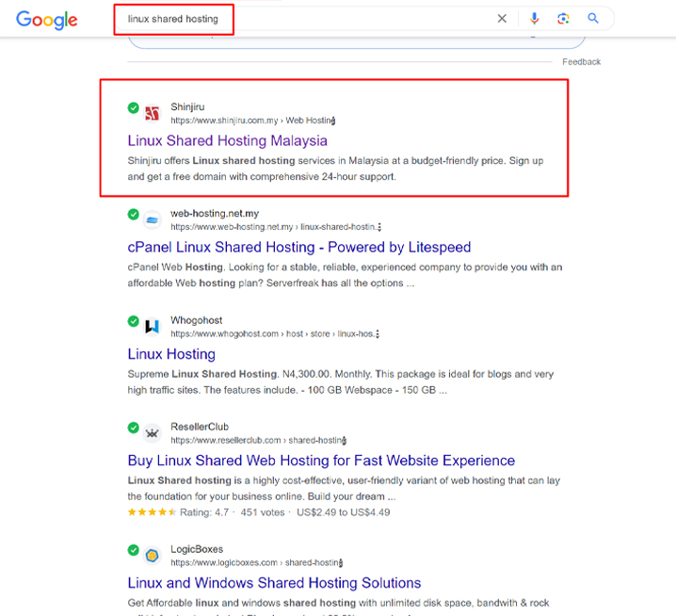Click the US$2.49 to US$4.49 price text
Screen dimensions: 676x616
point(343,512)
